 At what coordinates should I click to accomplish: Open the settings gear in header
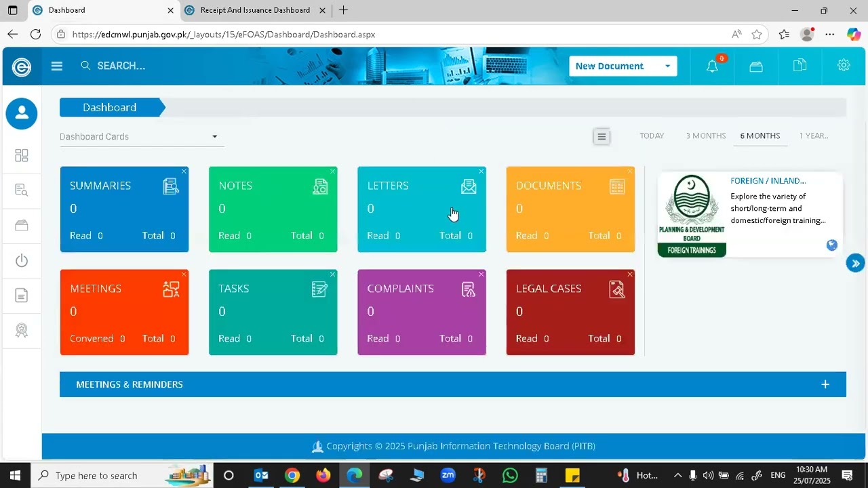pyautogui.click(x=844, y=65)
